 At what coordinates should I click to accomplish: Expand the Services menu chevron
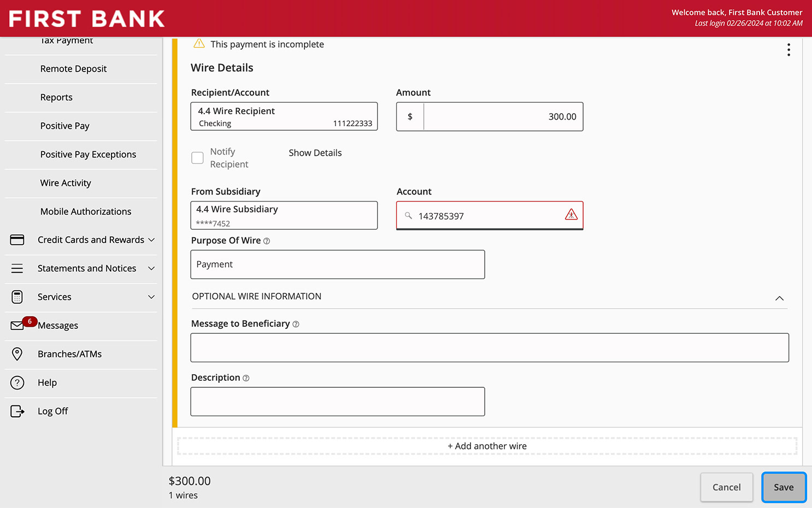151,297
